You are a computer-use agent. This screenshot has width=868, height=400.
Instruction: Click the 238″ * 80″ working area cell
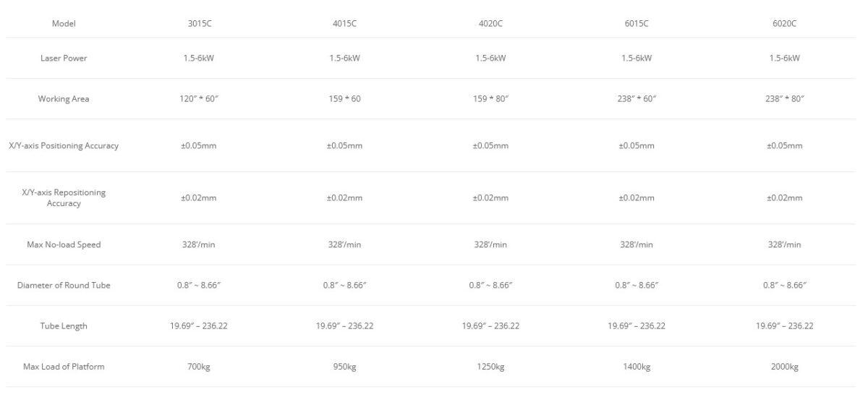pos(784,98)
